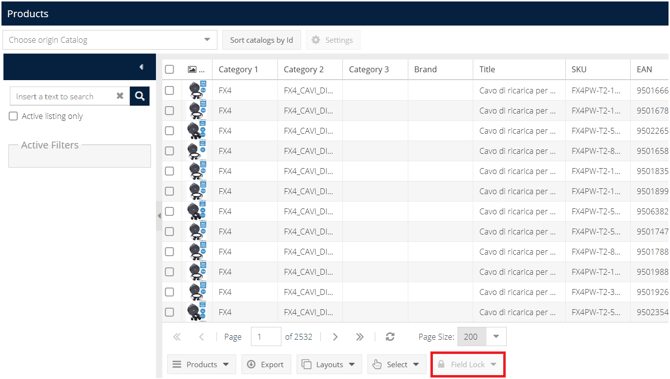Sort by EAN column header
The width and height of the screenshot is (670, 379).
click(x=649, y=69)
